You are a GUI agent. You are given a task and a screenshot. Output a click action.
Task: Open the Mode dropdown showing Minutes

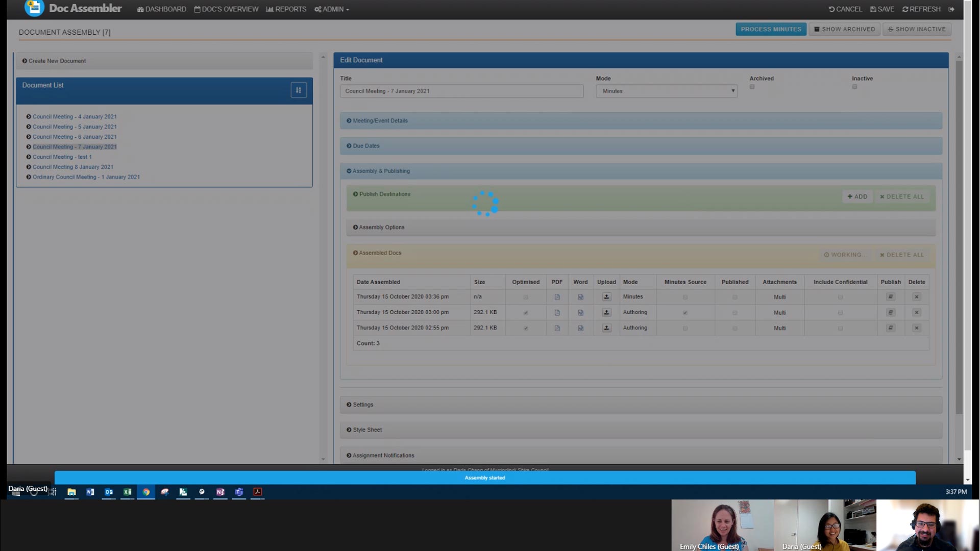pos(667,91)
